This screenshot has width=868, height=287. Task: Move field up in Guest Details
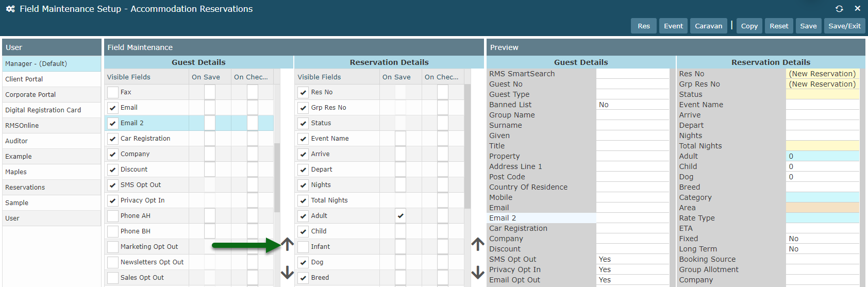[x=287, y=244]
